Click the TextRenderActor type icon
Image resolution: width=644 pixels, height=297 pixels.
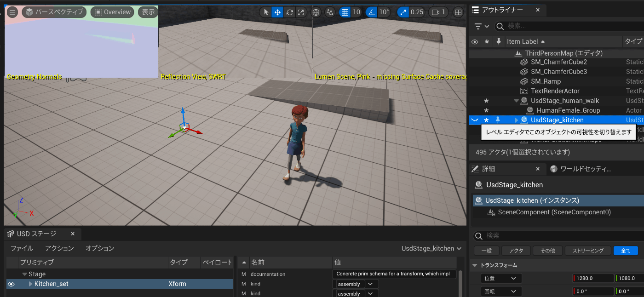[524, 91]
